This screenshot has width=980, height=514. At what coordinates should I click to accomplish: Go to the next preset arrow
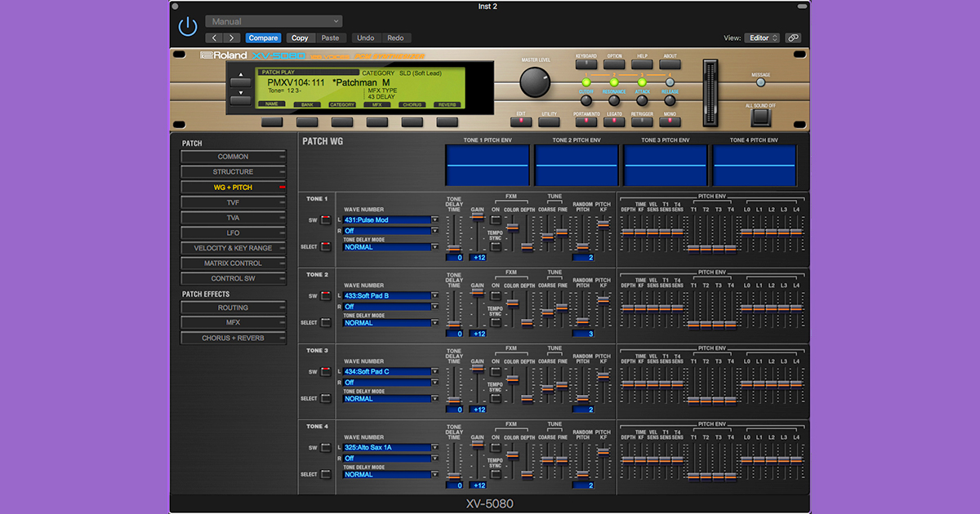pyautogui.click(x=233, y=38)
